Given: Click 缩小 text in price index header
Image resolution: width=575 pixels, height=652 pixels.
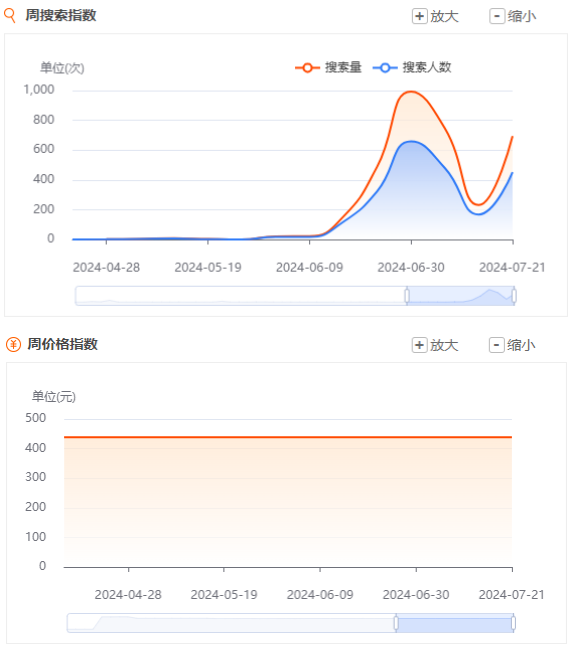Looking at the screenshot, I should (521, 345).
